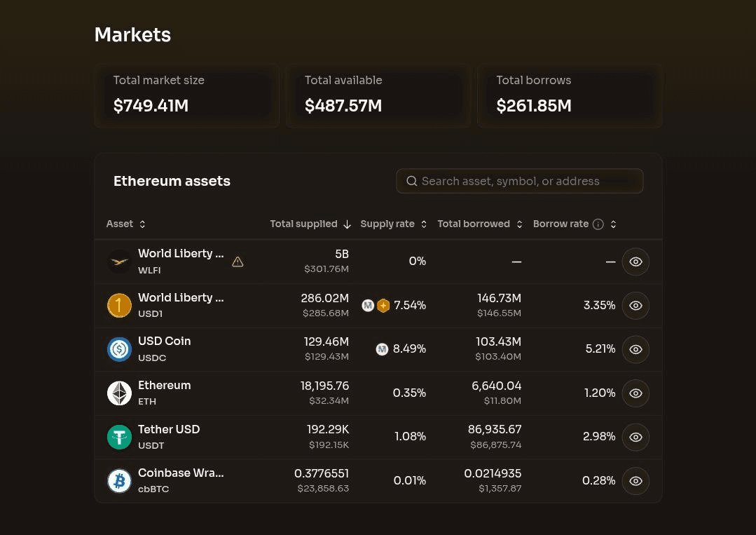Click the Ethereum diamond logo icon
The image size is (756, 535).
point(119,393)
